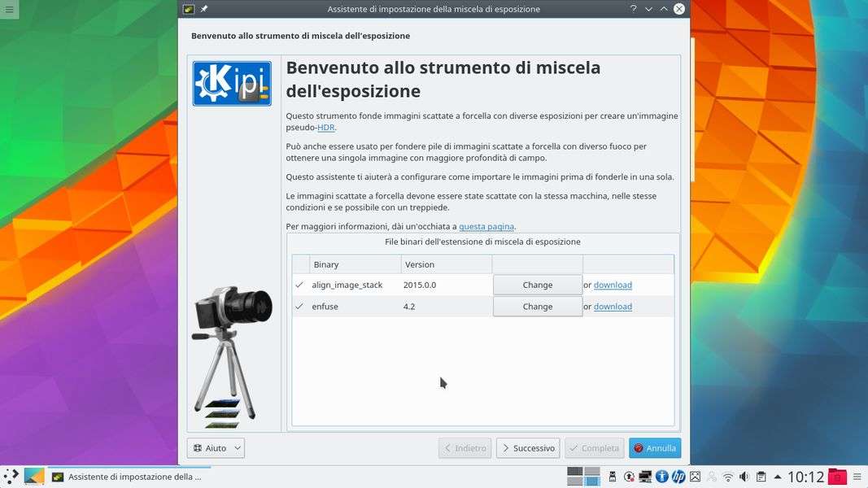The image size is (868, 488).
Task: Open download link for align_image_stack
Action: click(x=613, y=285)
